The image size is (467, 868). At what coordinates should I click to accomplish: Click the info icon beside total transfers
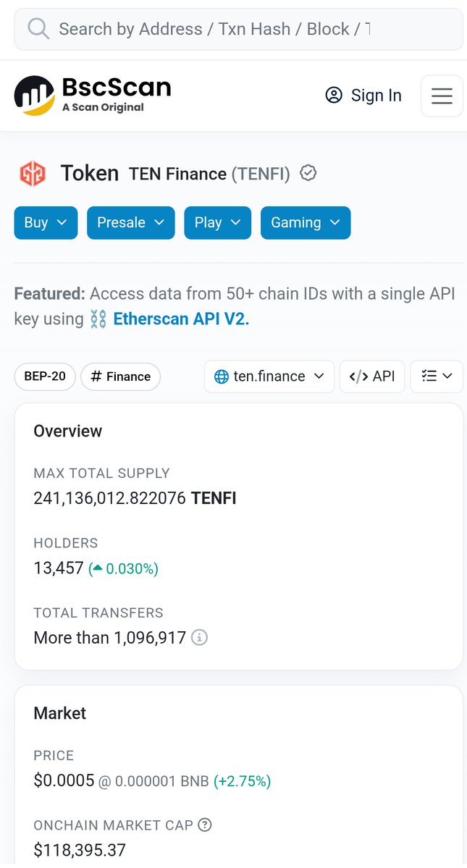[x=199, y=638]
